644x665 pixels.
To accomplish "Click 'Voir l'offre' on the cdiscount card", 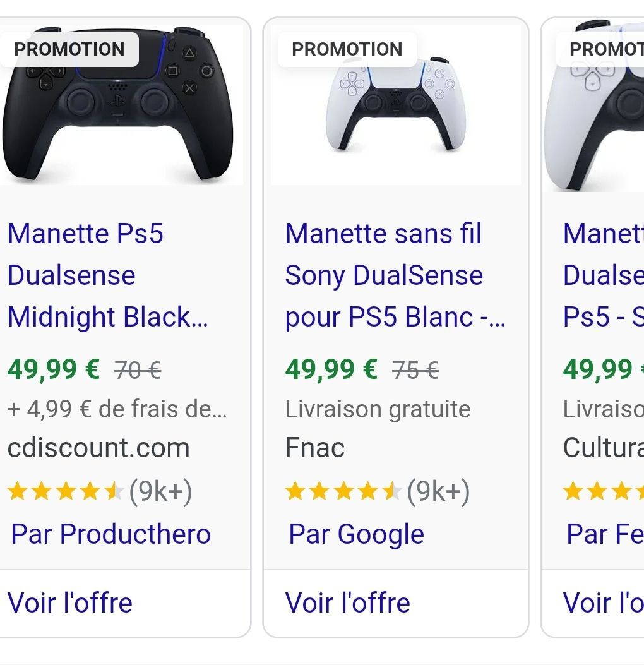I will coord(70,602).
